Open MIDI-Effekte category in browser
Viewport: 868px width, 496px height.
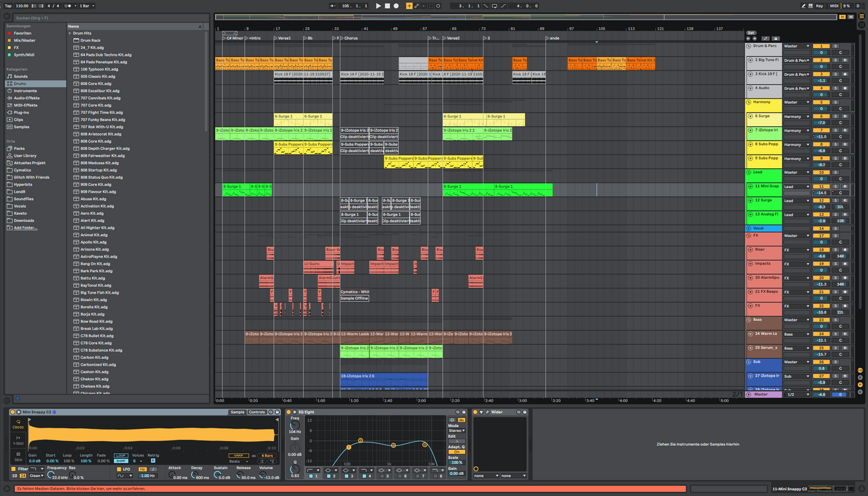(26, 105)
